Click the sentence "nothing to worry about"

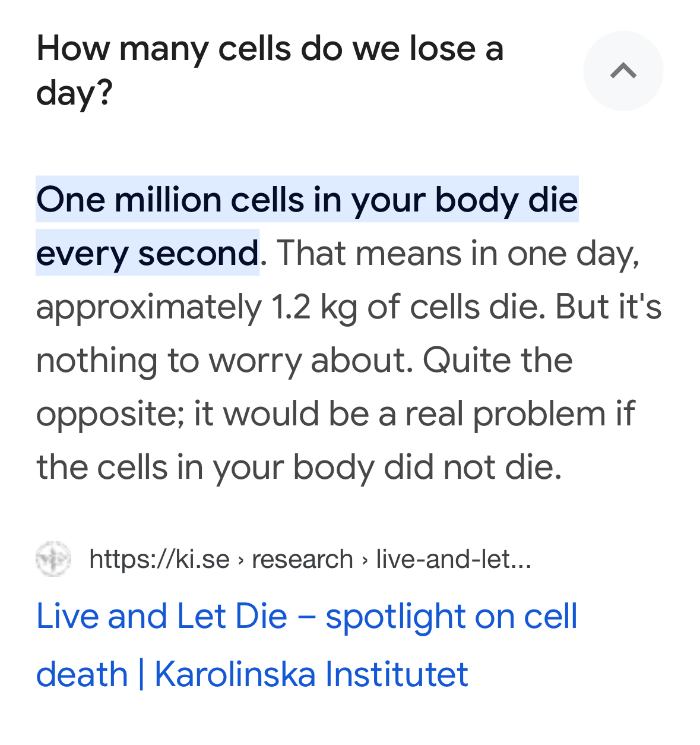pos(224,360)
